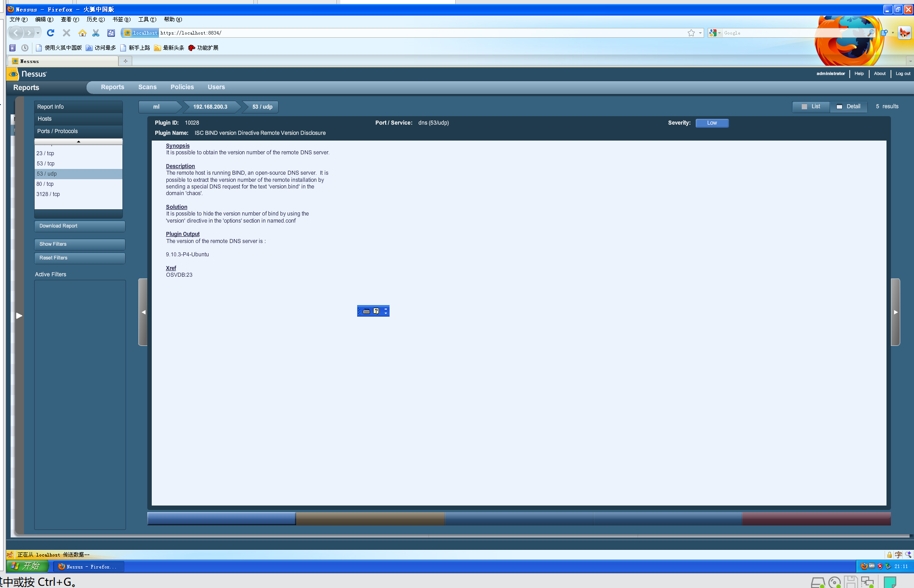Switch to List view
This screenshot has height=588, width=914.
[811, 107]
